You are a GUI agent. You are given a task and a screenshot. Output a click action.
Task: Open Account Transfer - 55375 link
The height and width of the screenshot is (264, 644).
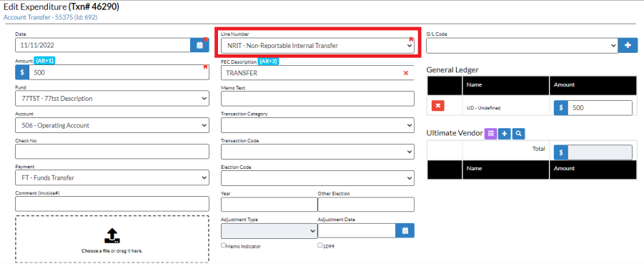[x=50, y=17]
